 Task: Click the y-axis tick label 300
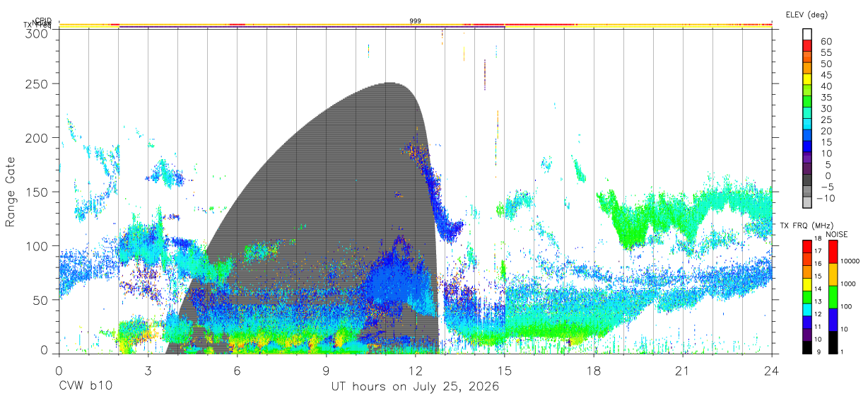click(36, 33)
